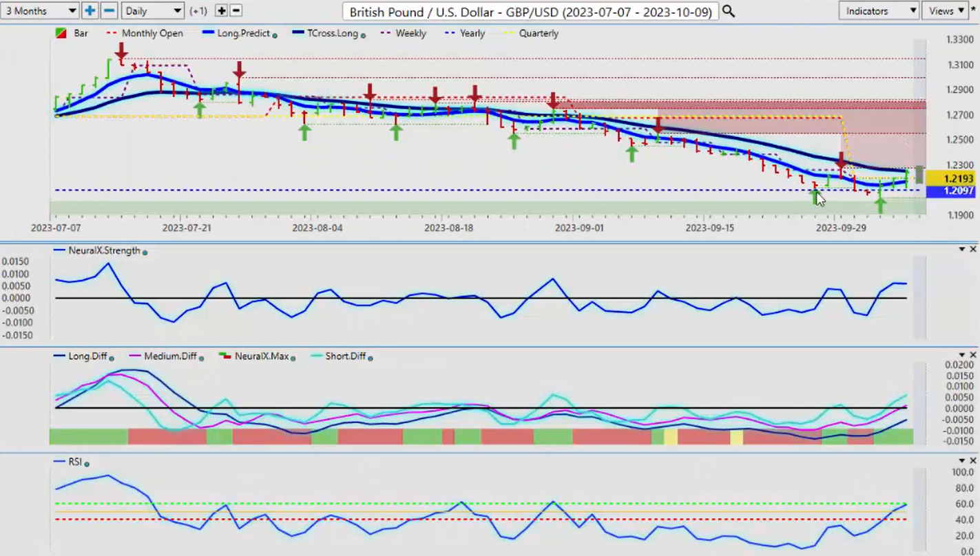
Task: Close the RSI indicator panel
Action: [973, 460]
